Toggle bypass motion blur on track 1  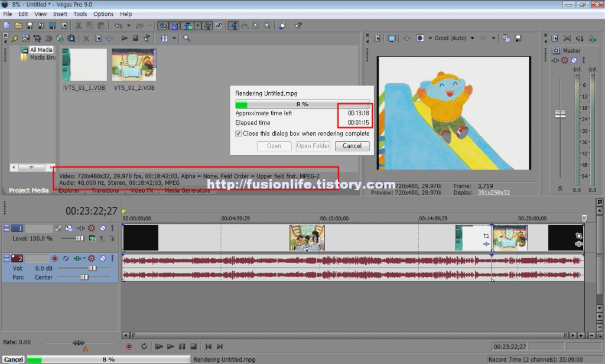click(x=57, y=228)
